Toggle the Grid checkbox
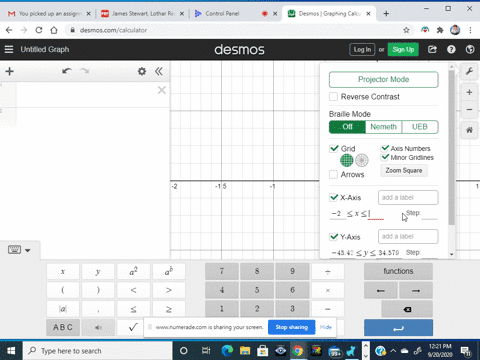This screenshot has height=360, width=480. tap(334, 149)
